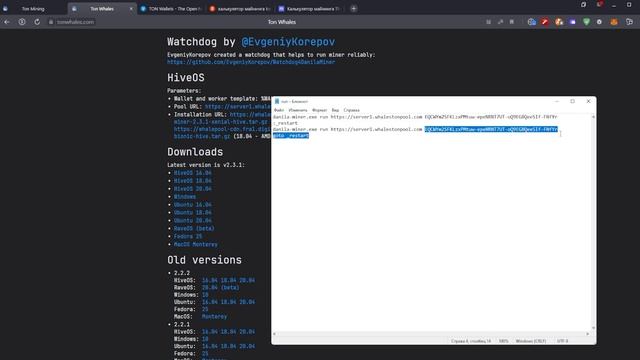Switch to the TON Wallets tab

click(x=171, y=9)
